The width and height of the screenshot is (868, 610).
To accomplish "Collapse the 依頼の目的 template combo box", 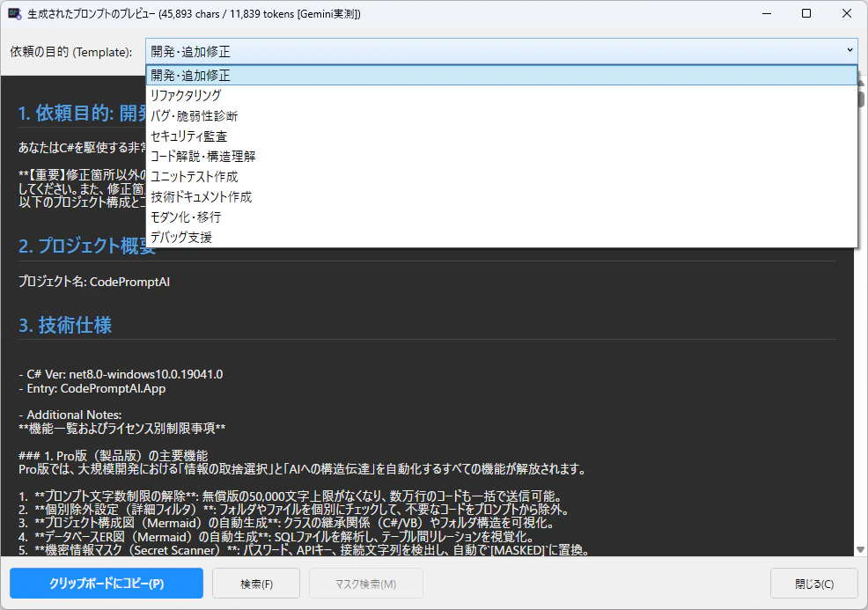I will tap(502, 51).
